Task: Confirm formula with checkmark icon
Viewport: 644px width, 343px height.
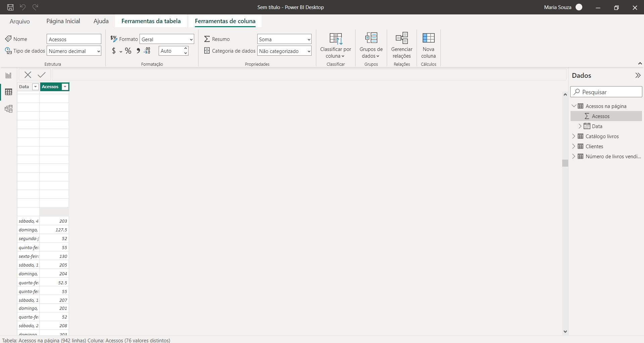Action: click(x=42, y=75)
